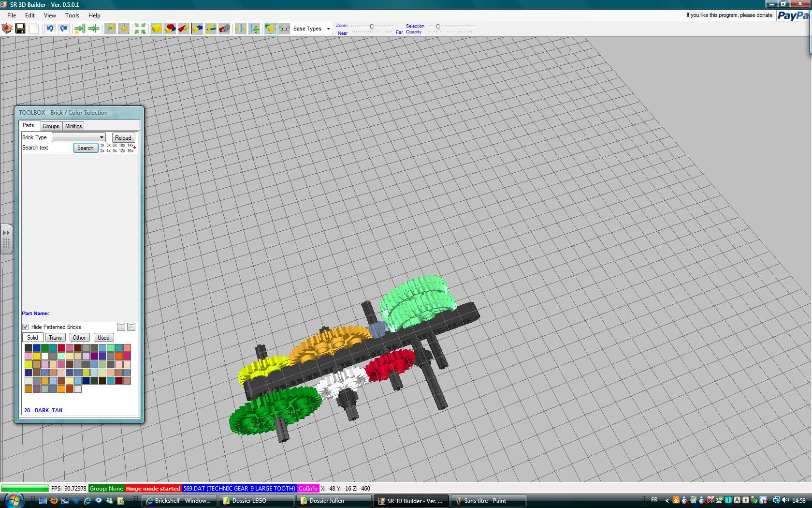Open Dossier Julien folder from taskbar
This screenshot has height=508, width=812.
[x=333, y=501]
